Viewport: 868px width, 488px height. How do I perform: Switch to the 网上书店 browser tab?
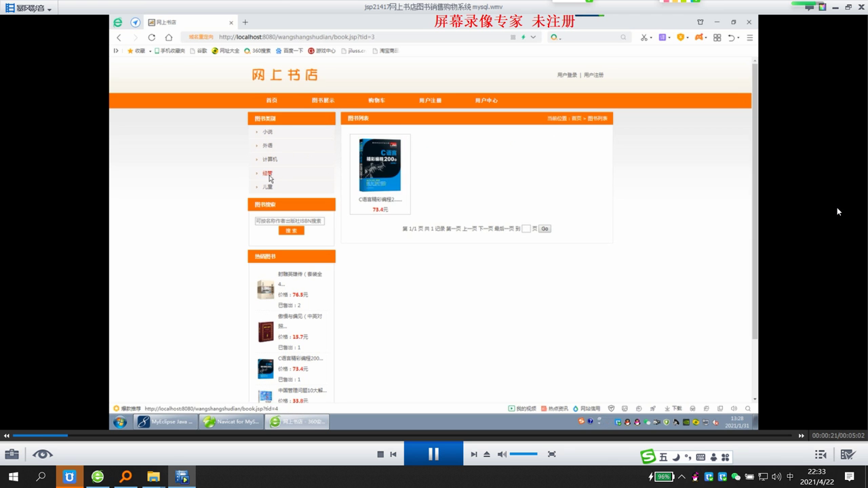coord(190,22)
